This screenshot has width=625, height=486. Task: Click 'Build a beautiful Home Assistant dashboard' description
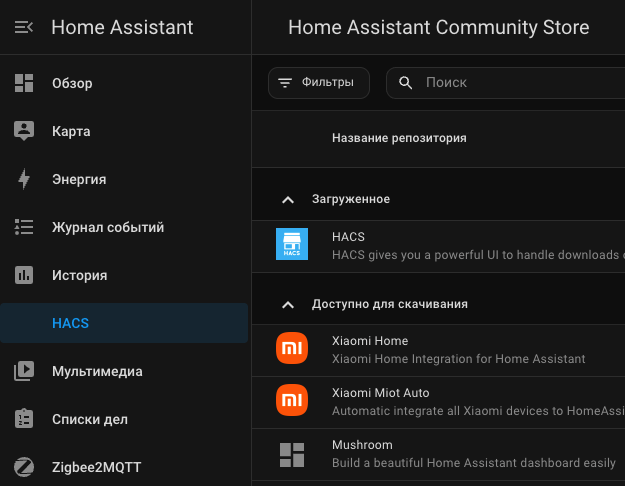[x=474, y=462]
